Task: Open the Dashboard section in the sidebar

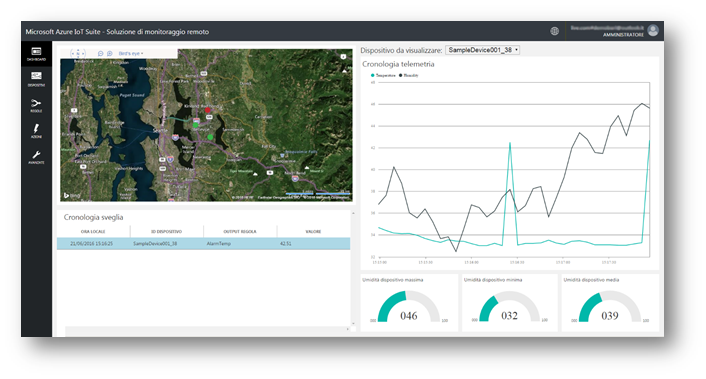Action: point(36,54)
